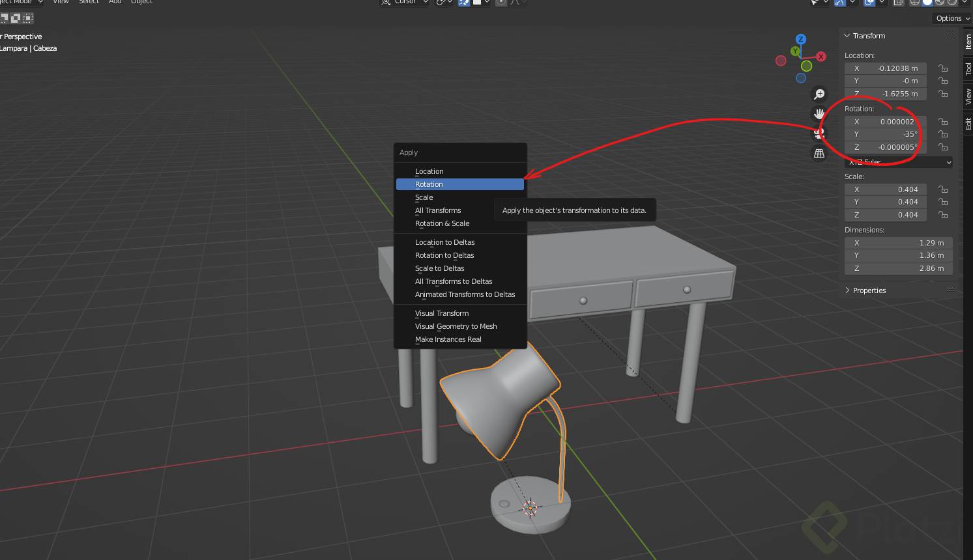This screenshot has height=560, width=973.
Task: Click the Dimensions X field 1.29 m
Action: tap(899, 243)
